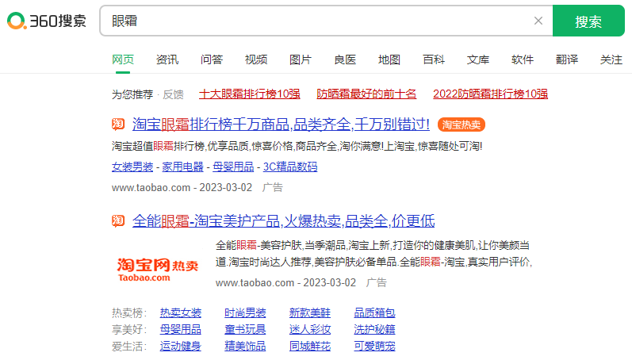
Task: Select the 百科 tab
Action: pos(433,59)
